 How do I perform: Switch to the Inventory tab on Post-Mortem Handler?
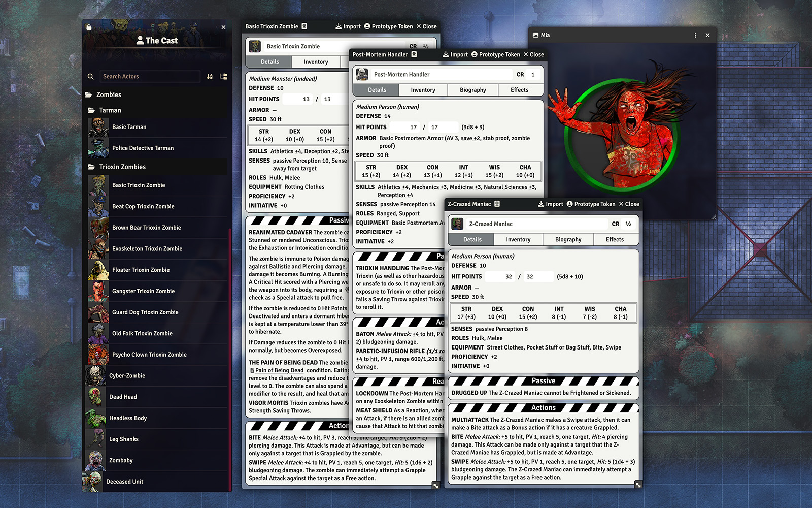pos(423,90)
